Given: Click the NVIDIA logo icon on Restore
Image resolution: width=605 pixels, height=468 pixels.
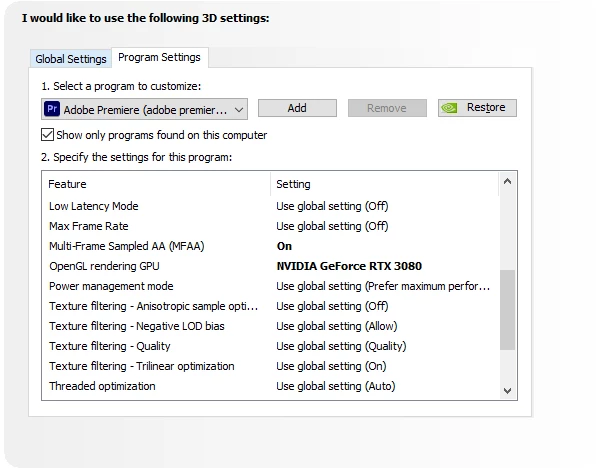Looking at the screenshot, I should pyautogui.click(x=449, y=108).
